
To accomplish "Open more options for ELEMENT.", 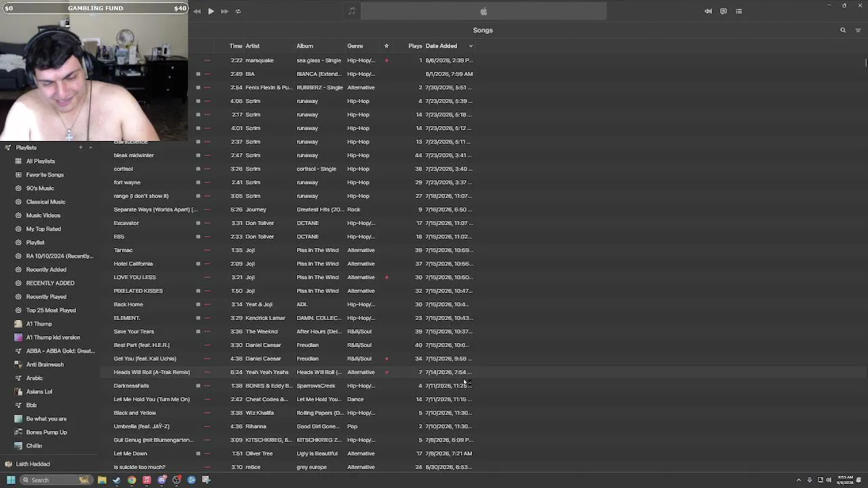I will (207, 318).
